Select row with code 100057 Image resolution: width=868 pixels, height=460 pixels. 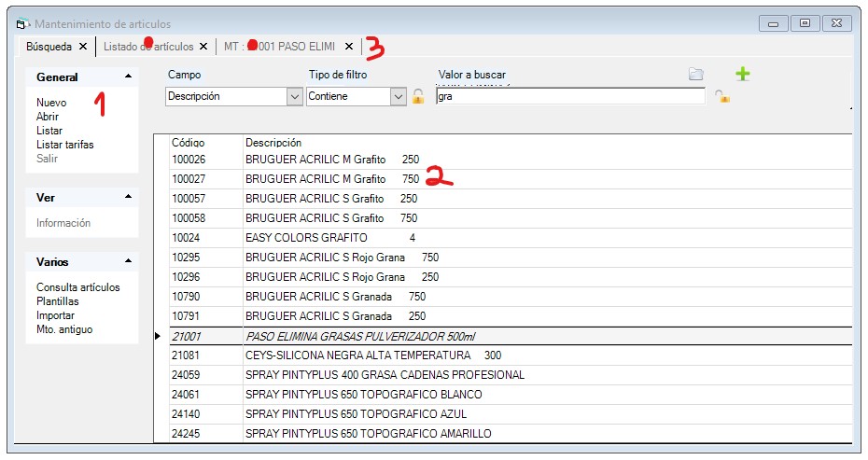point(511,198)
